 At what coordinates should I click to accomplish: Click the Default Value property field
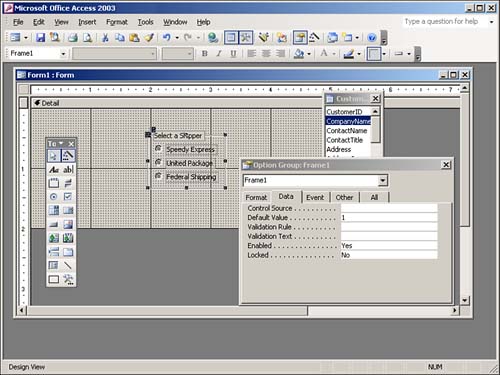click(389, 217)
